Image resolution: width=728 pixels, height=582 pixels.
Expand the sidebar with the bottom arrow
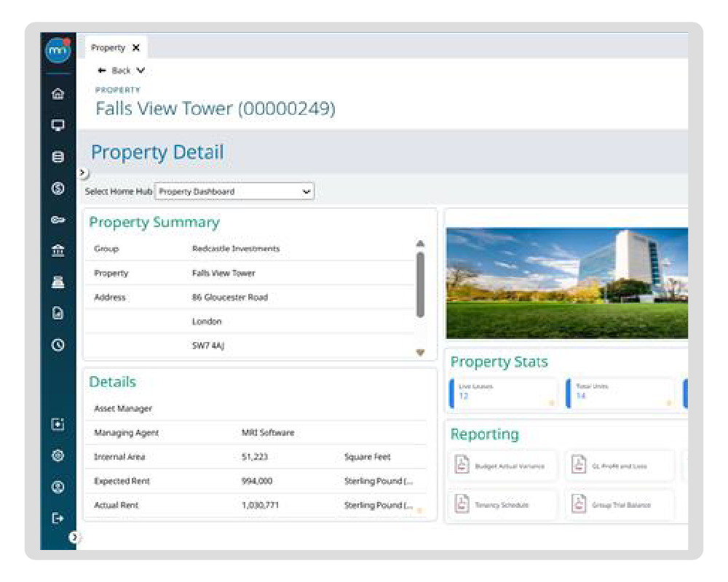[x=74, y=537]
